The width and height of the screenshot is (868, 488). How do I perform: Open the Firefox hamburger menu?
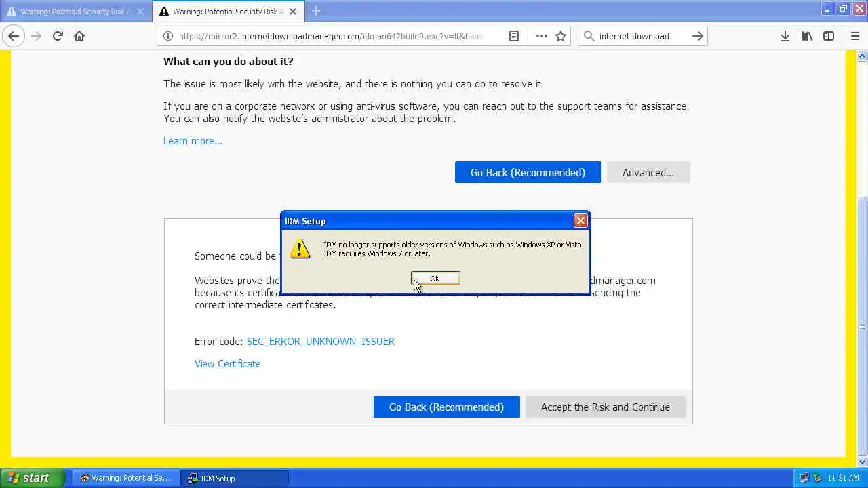854,36
